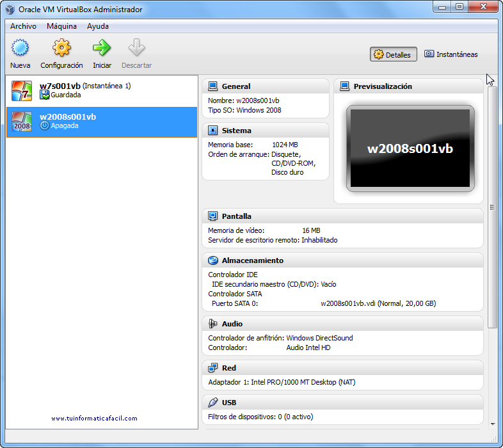Click the scrollbar down arrow

click(x=492, y=424)
